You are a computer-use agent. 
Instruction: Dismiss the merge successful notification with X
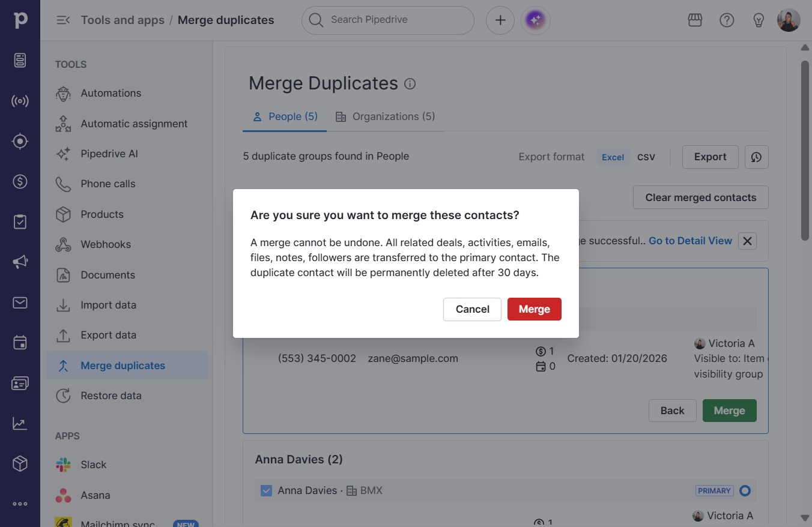(747, 241)
